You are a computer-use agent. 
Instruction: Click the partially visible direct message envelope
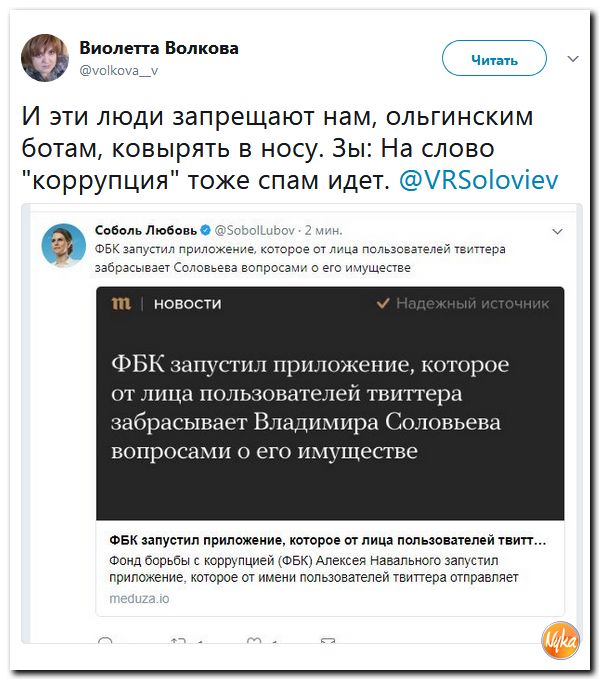pyautogui.click(x=328, y=641)
